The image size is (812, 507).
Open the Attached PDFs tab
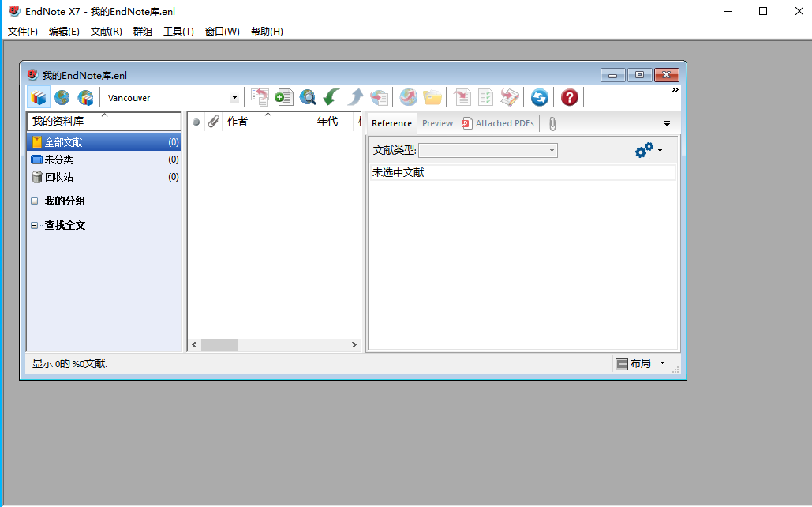(x=499, y=123)
